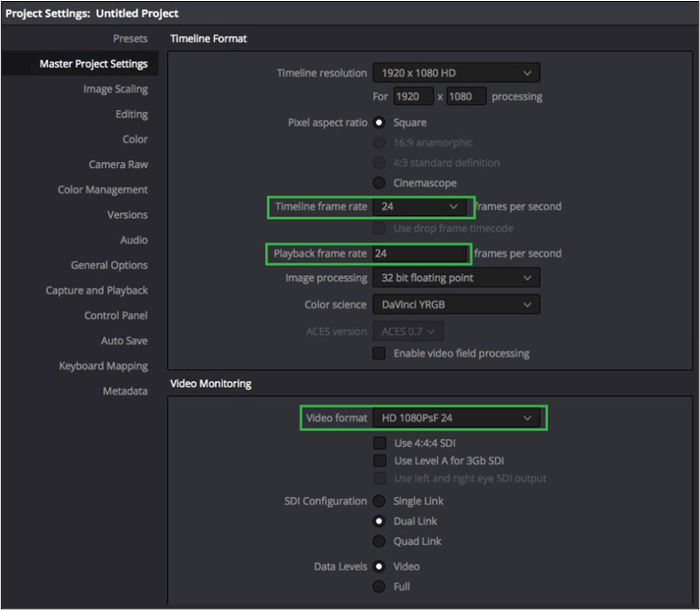Open the Image Scaling settings section
Screen dimensions: 700x610
click(115, 89)
